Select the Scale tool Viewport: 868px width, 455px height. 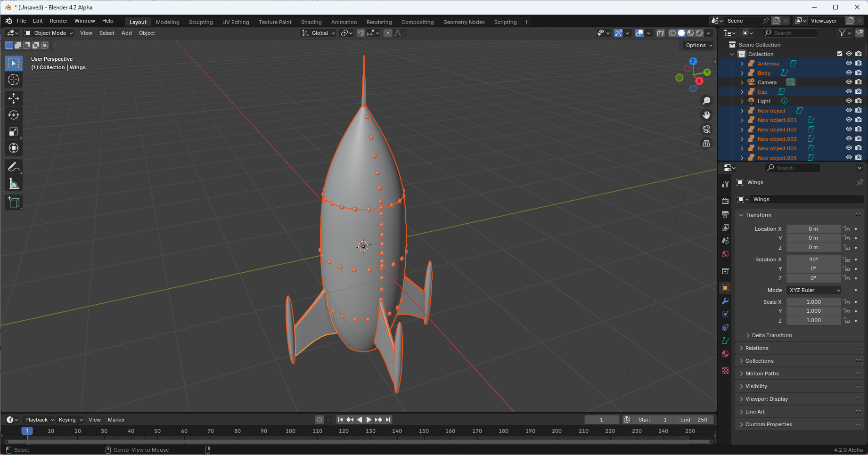point(14,131)
